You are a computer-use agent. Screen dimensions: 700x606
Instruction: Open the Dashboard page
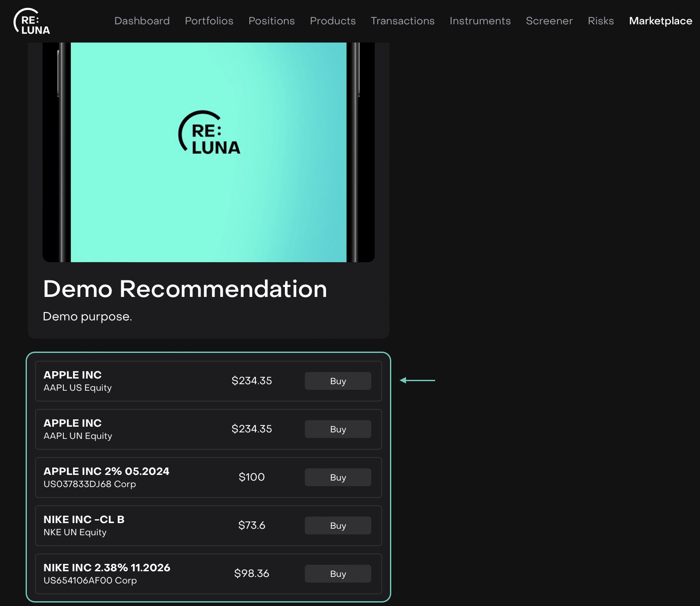tap(142, 21)
